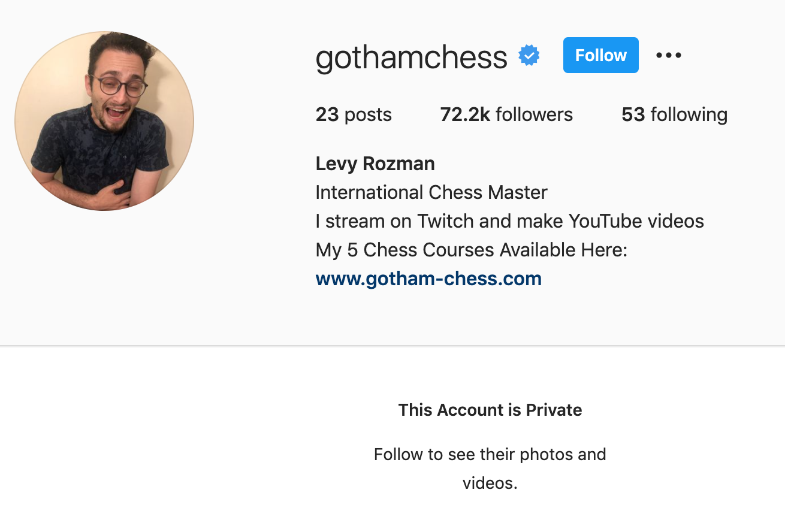View the 72.2k followers list
This screenshot has height=532, width=785.
[x=506, y=114]
